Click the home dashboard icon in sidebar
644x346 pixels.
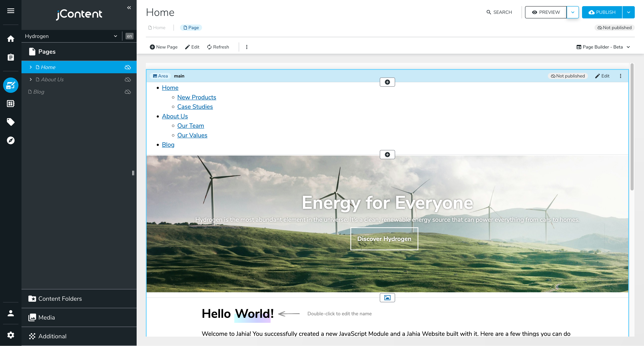(x=11, y=39)
